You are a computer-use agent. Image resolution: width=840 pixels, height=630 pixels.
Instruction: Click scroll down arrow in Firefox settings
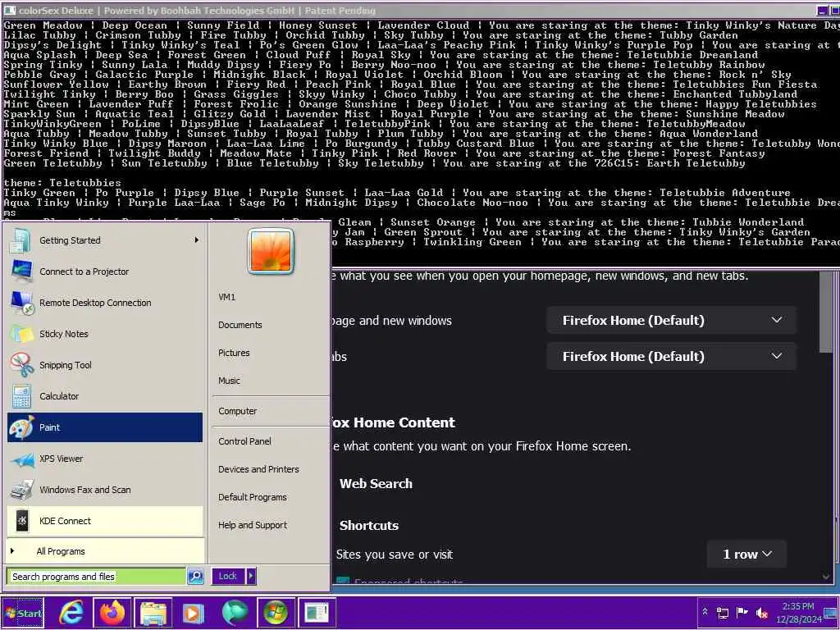826,577
